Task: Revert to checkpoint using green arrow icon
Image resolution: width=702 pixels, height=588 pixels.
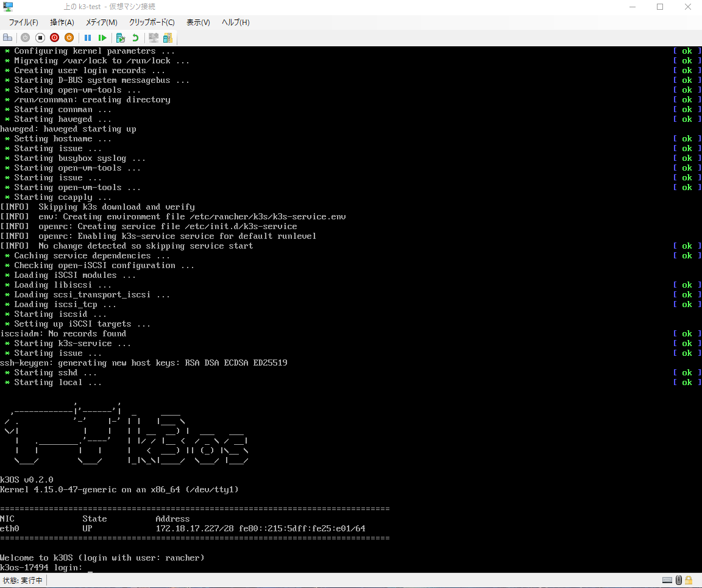Action: [135, 38]
